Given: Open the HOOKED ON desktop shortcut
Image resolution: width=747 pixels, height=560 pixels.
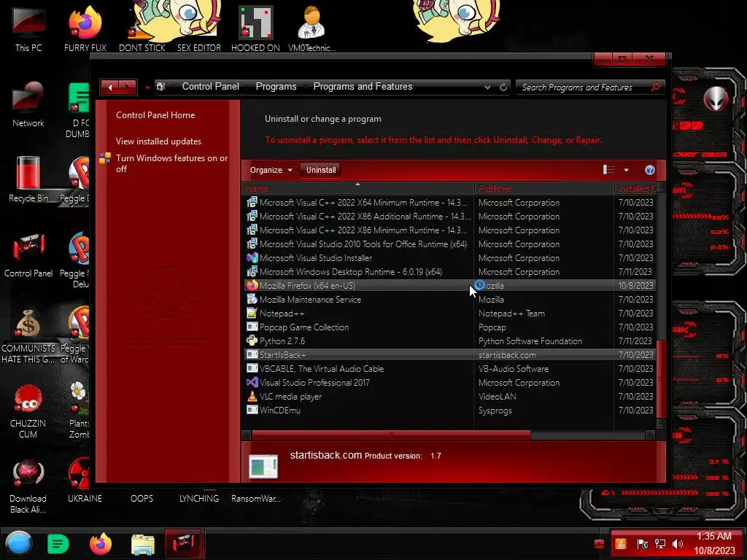Looking at the screenshot, I should point(255,29).
